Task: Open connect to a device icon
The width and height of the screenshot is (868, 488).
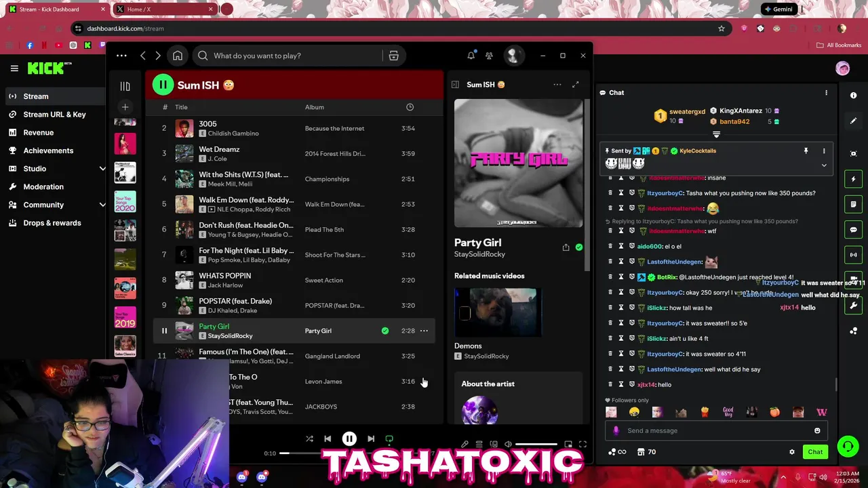Action: point(494,444)
